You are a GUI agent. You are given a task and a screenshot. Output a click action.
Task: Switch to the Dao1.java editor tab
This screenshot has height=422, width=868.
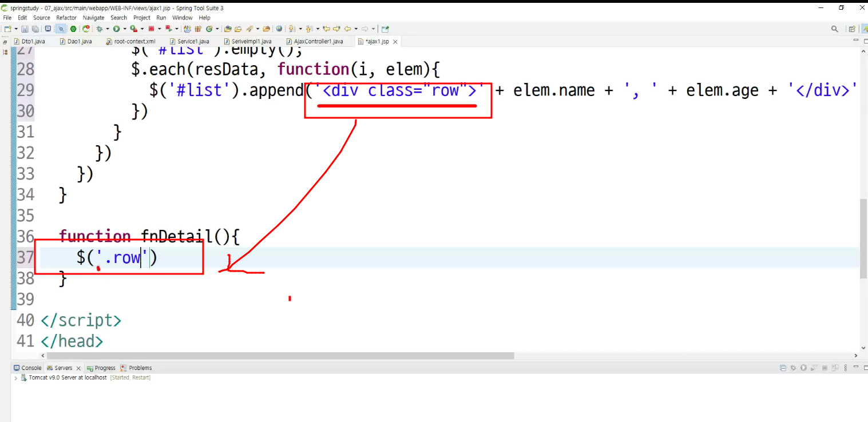[75, 41]
